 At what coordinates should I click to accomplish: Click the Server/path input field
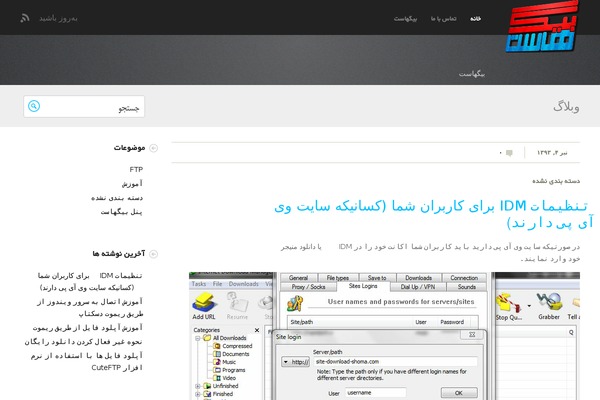point(395,361)
